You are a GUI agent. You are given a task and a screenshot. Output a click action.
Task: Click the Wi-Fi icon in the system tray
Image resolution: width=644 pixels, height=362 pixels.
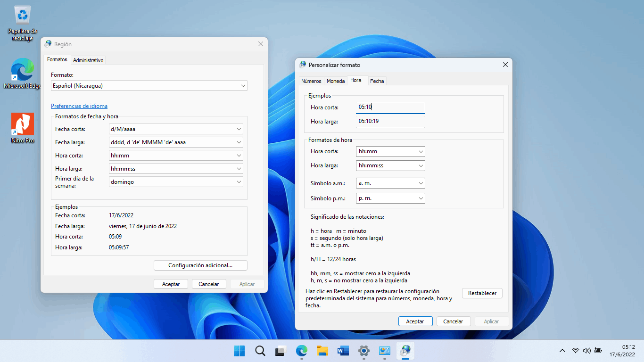[x=575, y=351]
